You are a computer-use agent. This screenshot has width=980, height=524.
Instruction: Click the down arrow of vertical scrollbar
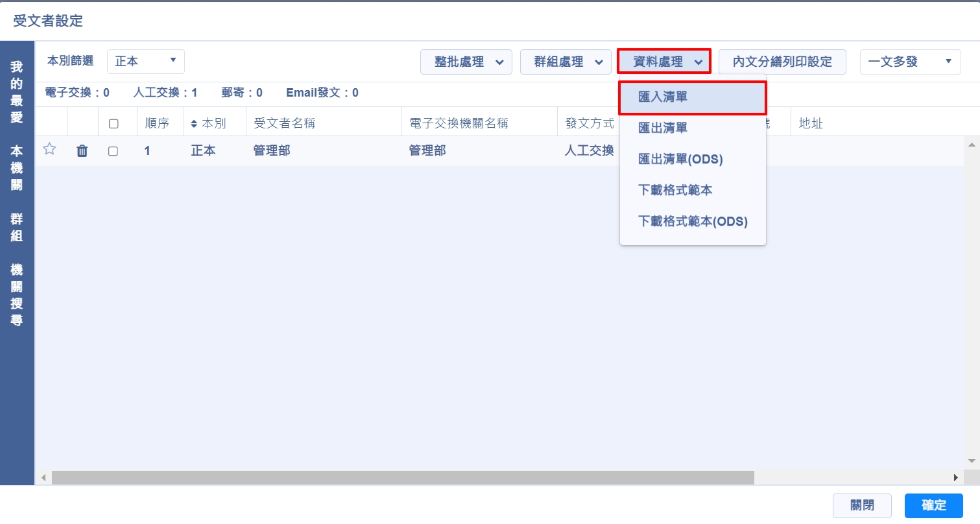(971, 460)
